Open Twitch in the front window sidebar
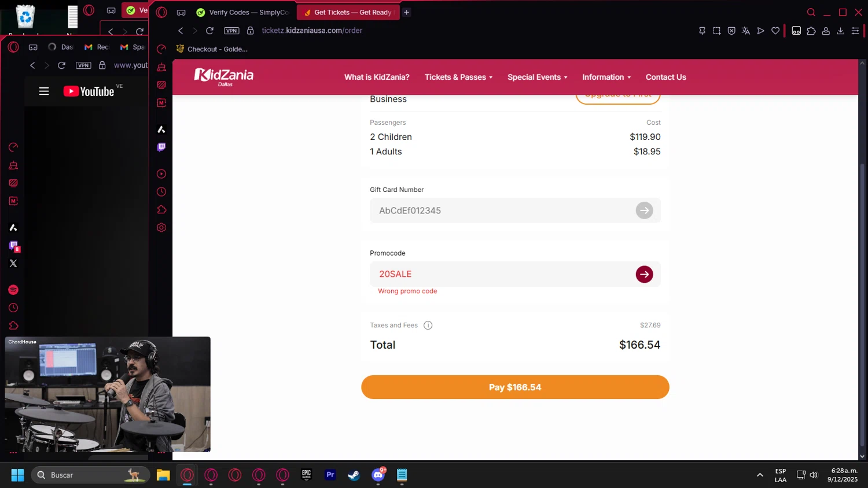Screen dimensions: 868x488 [161, 147]
